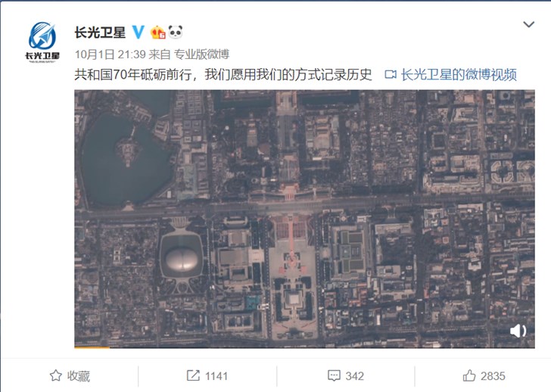Click the crown membership badge icon
Viewport: 551px width, 392px height.
(158, 33)
